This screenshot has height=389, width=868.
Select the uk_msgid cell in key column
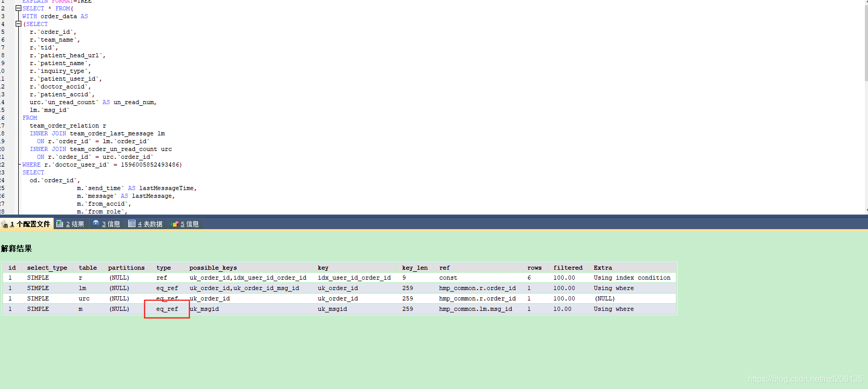(x=332, y=309)
